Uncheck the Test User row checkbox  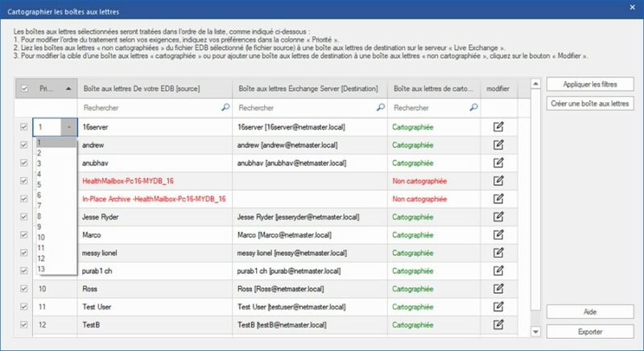24,307
